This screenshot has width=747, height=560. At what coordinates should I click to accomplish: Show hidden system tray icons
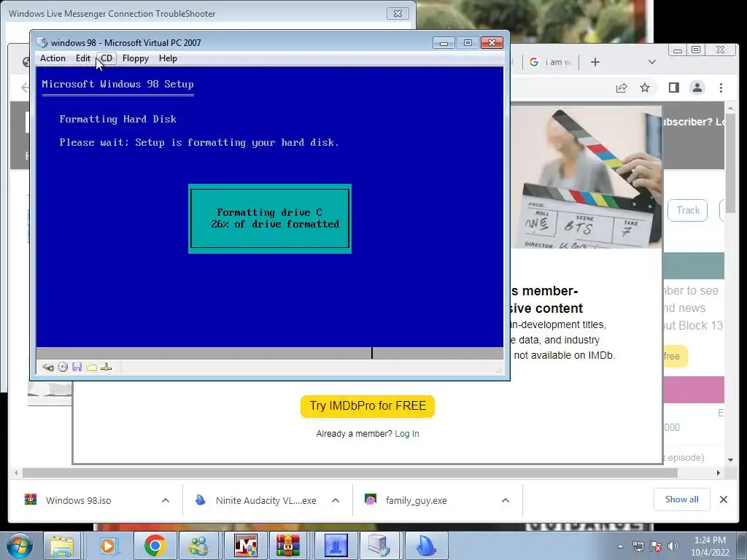pyautogui.click(x=620, y=546)
